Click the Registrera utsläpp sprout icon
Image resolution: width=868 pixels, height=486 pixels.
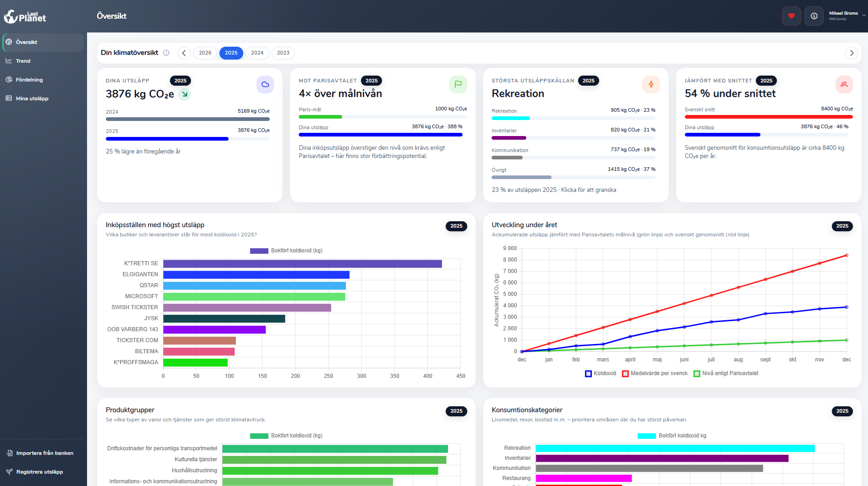(x=9, y=472)
